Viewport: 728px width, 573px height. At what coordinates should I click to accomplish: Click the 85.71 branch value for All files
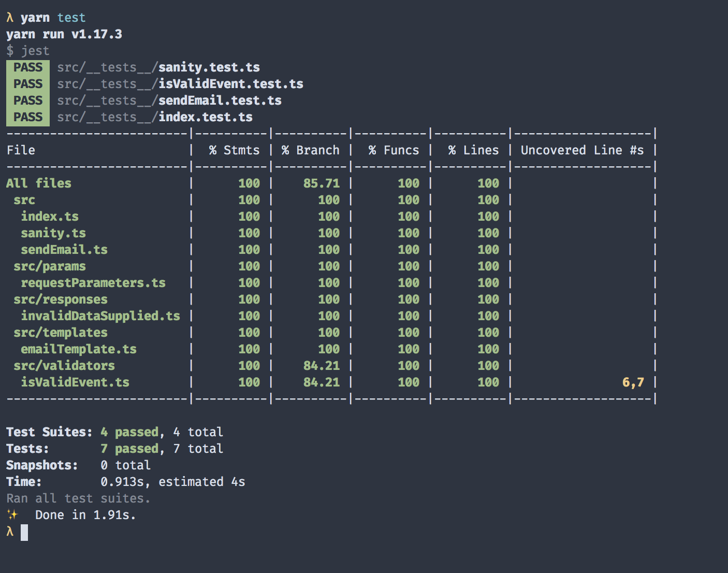click(322, 183)
